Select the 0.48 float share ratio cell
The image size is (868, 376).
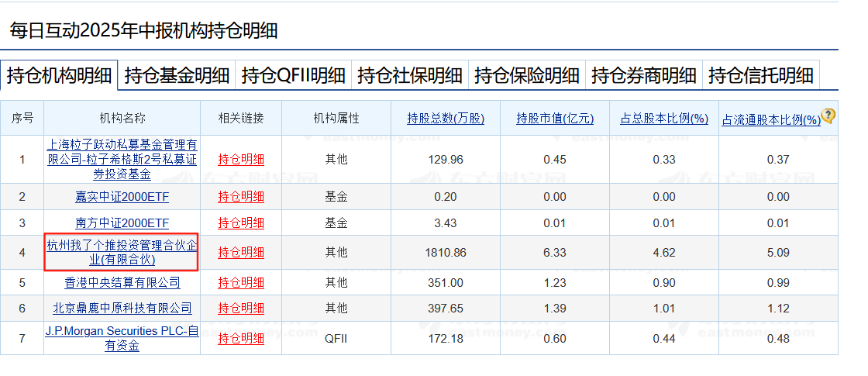(778, 339)
